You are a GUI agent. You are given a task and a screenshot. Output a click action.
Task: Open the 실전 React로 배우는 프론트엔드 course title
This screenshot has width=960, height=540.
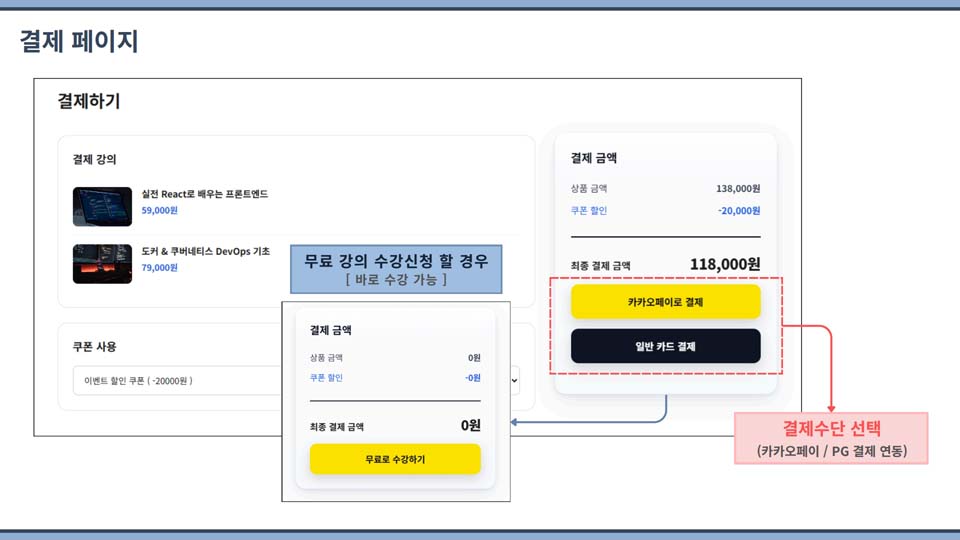[205, 194]
